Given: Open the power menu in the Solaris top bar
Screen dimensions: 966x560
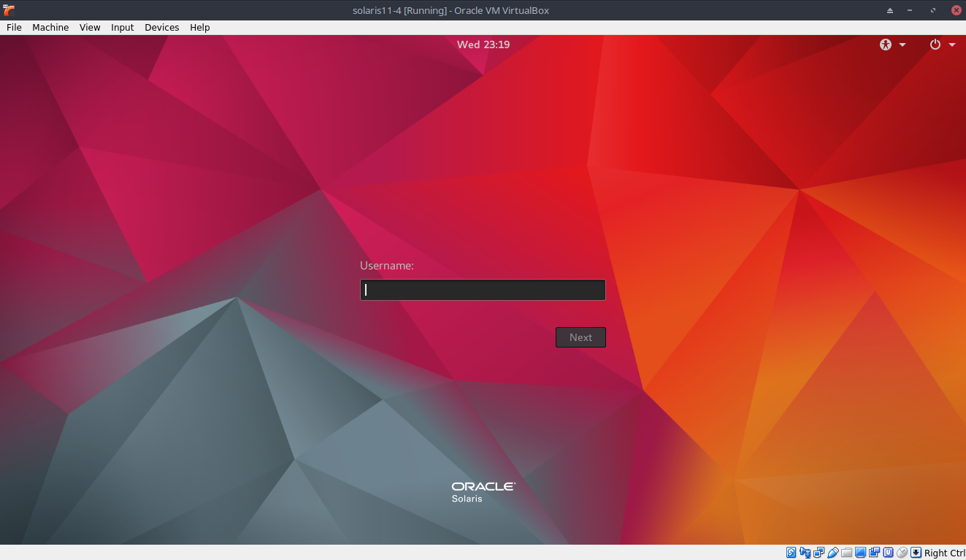Looking at the screenshot, I should 942,45.
